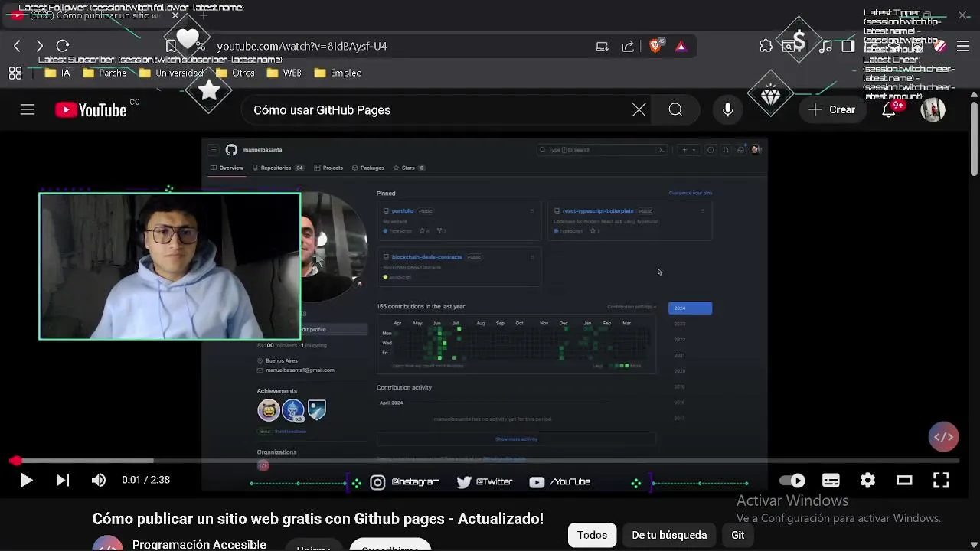
Task: Reload the YouTube page
Action: coord(63,47)
